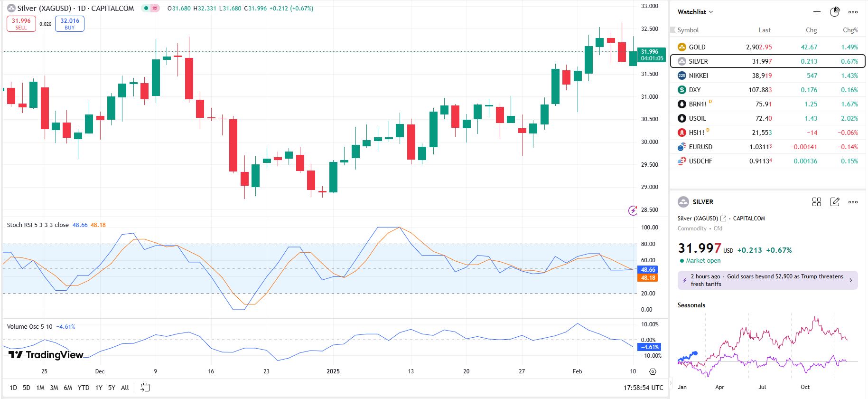Open the SILVER details three-dot menu

pyautogui.click(x=853, y=202)
